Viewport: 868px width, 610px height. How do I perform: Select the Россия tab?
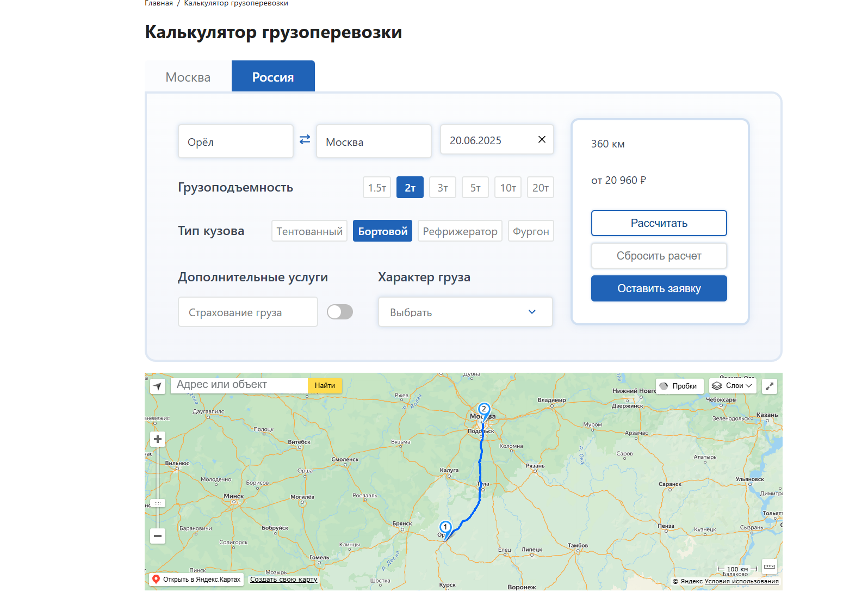pos(273,77)
